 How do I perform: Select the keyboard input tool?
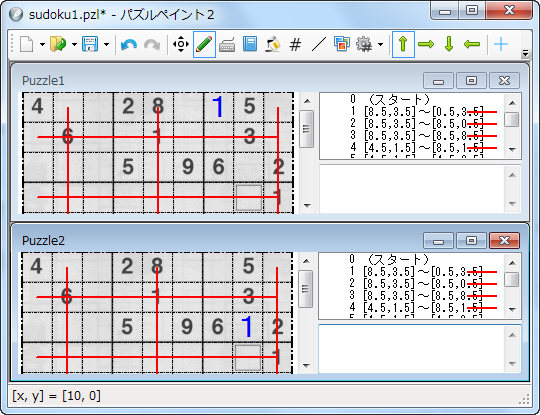click(x=227, y=45)
